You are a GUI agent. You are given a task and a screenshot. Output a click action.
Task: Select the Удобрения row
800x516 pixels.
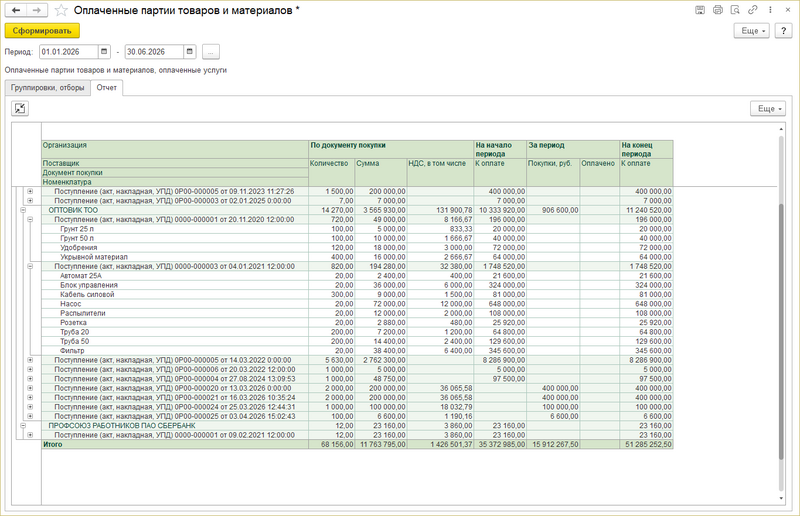coord(357,248)
